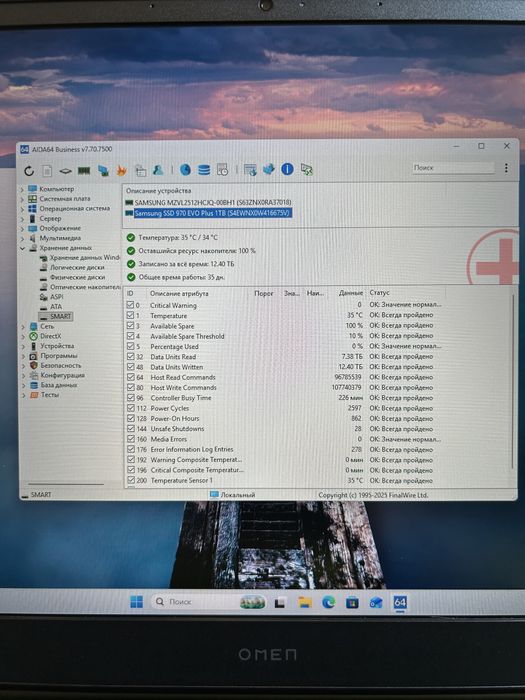The image size is (525, 700).
Task: Toggle the Unsafe Shutdowns row checkbox
Action: pyautogui.click(x=130, y=428)
